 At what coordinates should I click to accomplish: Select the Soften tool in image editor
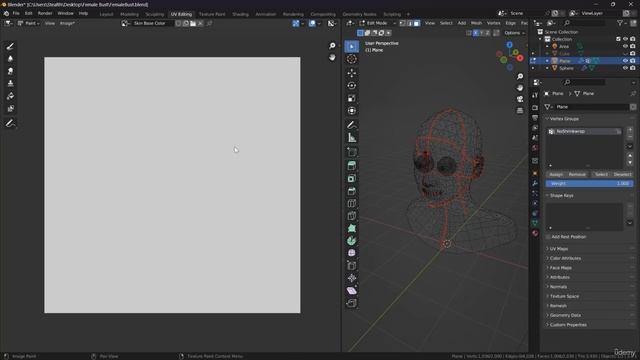(x=10, y=59)
